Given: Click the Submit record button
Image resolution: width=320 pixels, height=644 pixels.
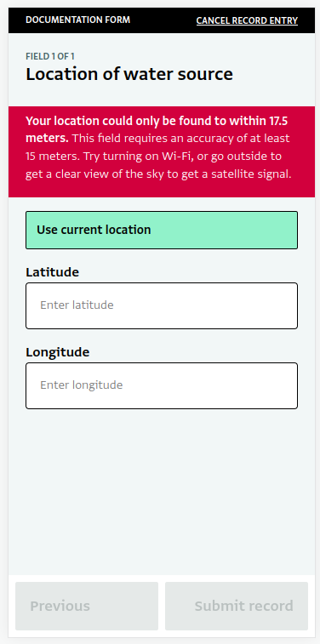Looking at the screenshot, I should [237, 606].
